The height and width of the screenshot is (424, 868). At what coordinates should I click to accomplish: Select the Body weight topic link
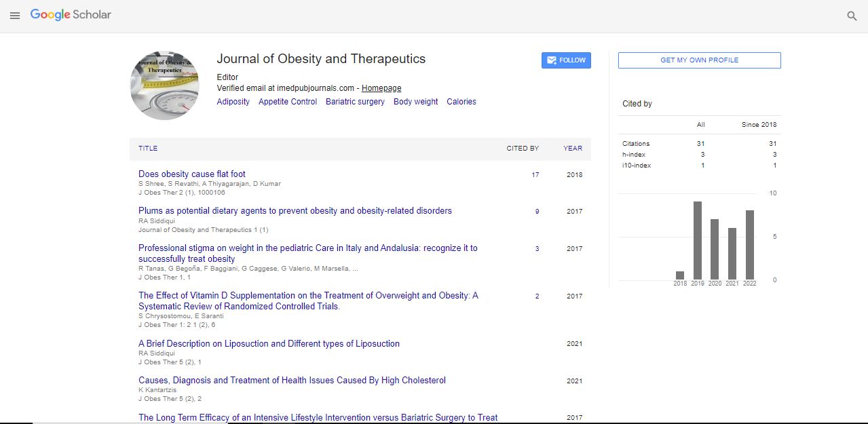tap(415, 102)
